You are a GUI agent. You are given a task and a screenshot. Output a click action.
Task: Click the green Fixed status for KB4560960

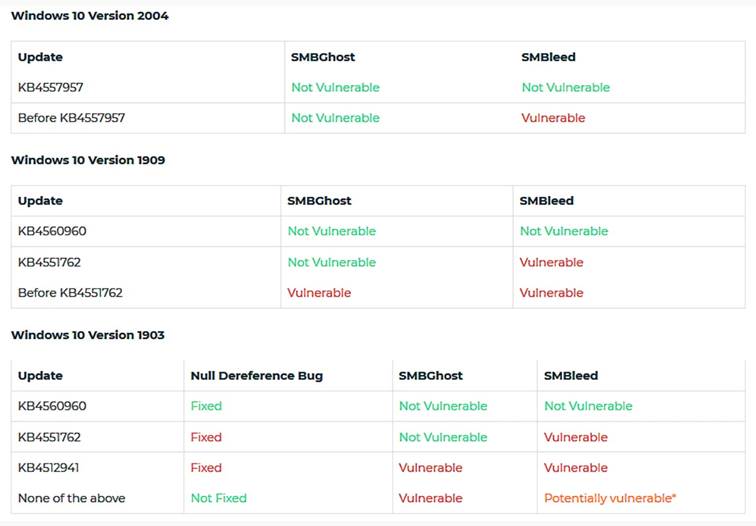[x=206, y=406]
